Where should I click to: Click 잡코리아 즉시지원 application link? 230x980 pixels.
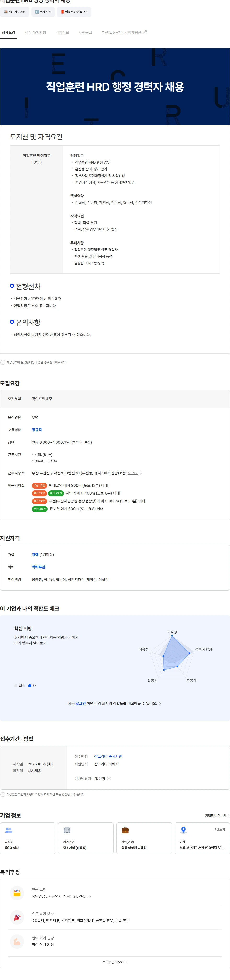tap(108, 756)
